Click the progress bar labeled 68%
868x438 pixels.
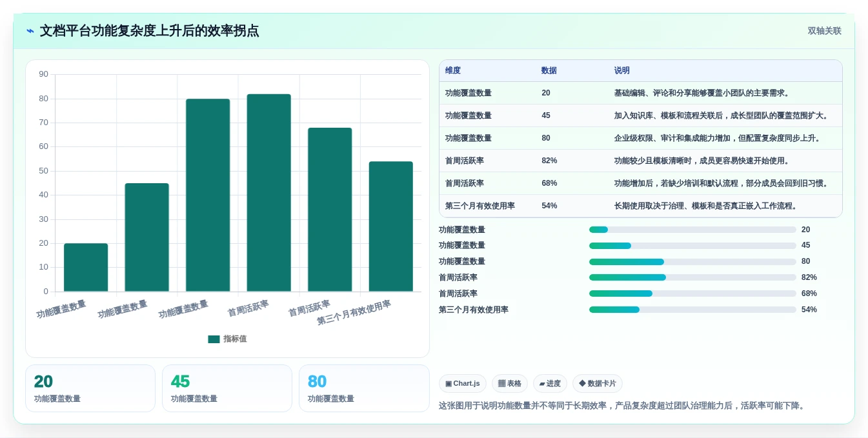point(692,294)
